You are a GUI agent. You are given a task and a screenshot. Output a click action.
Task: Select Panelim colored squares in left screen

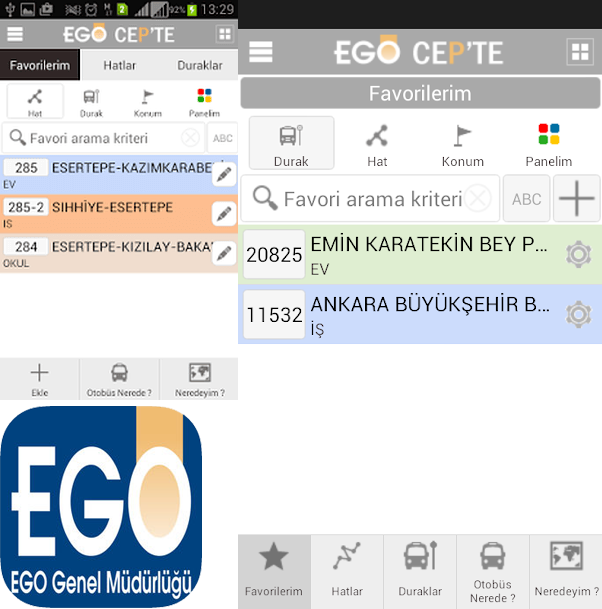tap(204, 103)
